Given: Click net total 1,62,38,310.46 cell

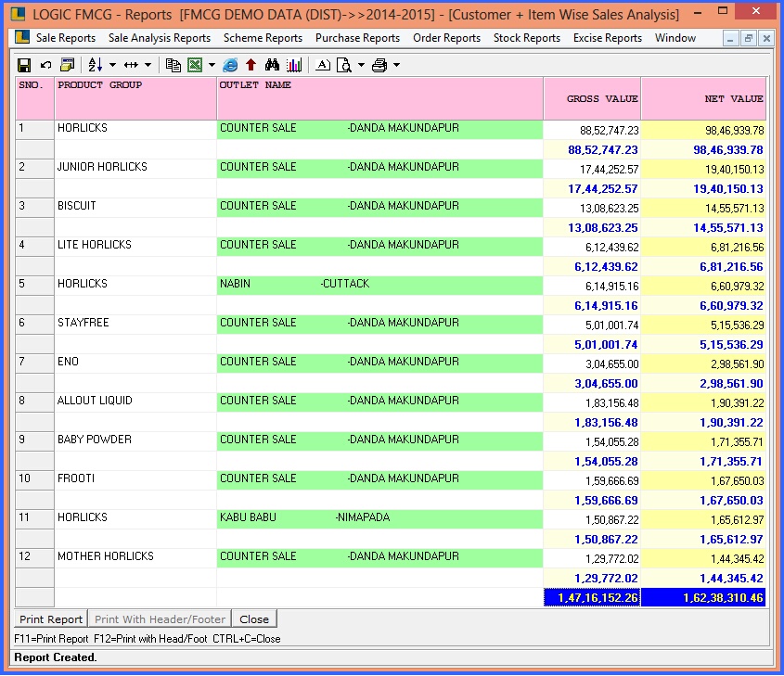Looking at the screenshot, I should pyautogui.click(x=704, y=598).
